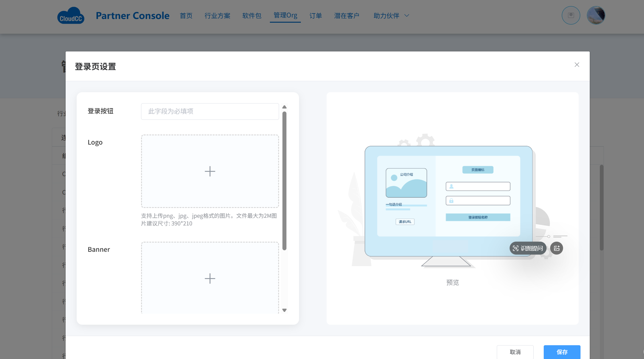Select the 管理Org navigation tab
The image size is (644, 359).
[285, 15]
